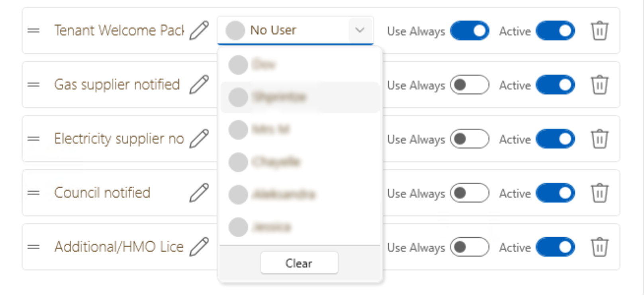The width and height of the screenshot is (644, 295).
Task: Click pencil icon for Gas supplier notified
Action: tap(199, 84)
